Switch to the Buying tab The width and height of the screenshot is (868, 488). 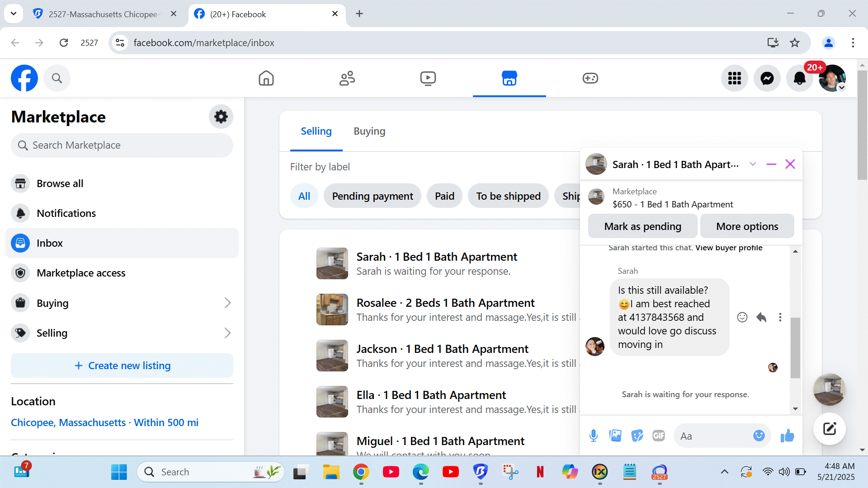click(x=369, y=131)
